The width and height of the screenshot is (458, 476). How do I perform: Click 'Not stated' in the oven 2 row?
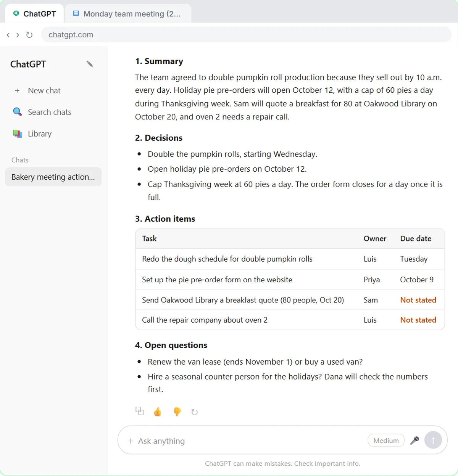418,320
